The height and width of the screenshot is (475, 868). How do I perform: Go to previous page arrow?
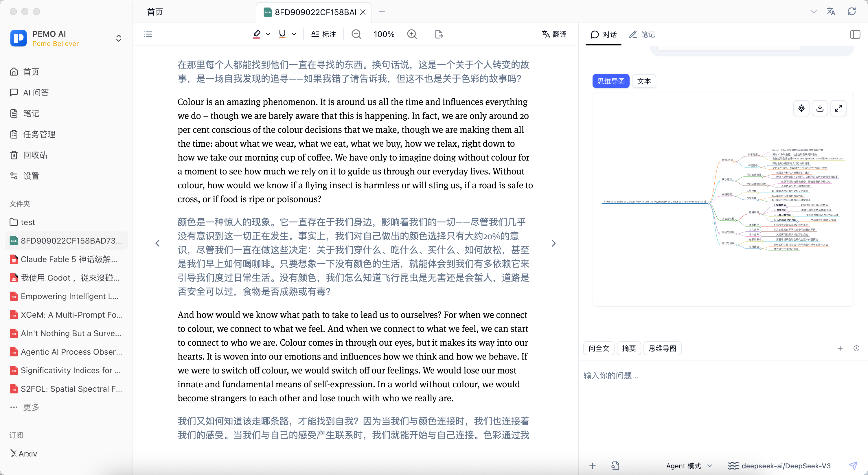click(157, 243)
